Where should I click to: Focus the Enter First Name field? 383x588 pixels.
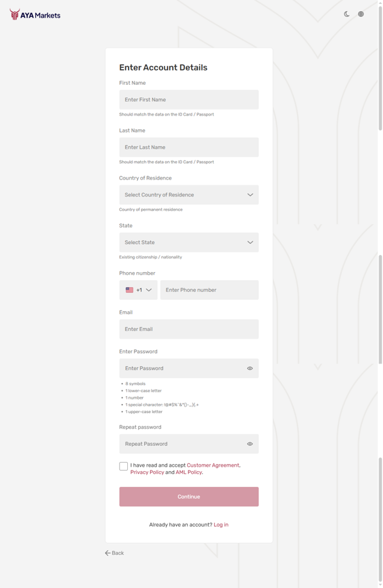click(189, 100)
